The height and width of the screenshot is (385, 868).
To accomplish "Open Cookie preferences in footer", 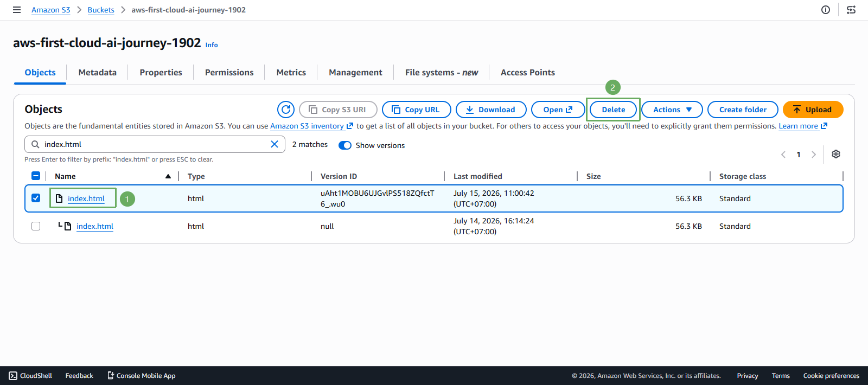I will click(x=831, y=376).
